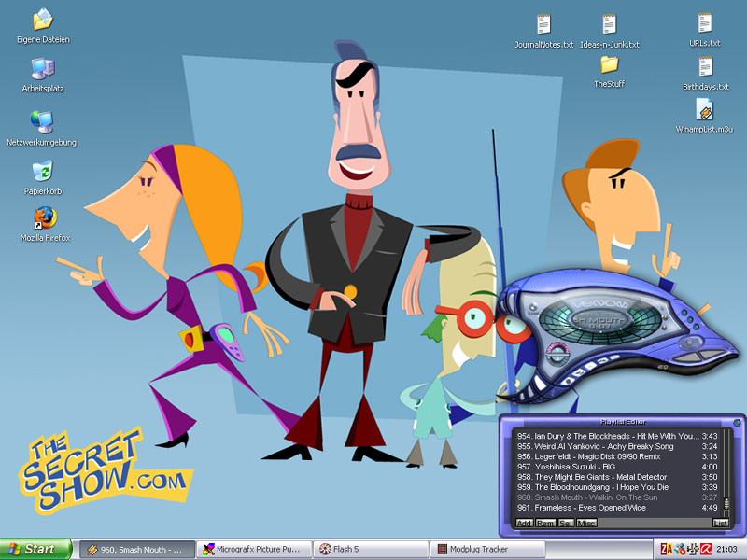Select track 960. Smash Mouth - Walkin' On The Sun
This screenshot has width=747, height=560.
[617, 497]
